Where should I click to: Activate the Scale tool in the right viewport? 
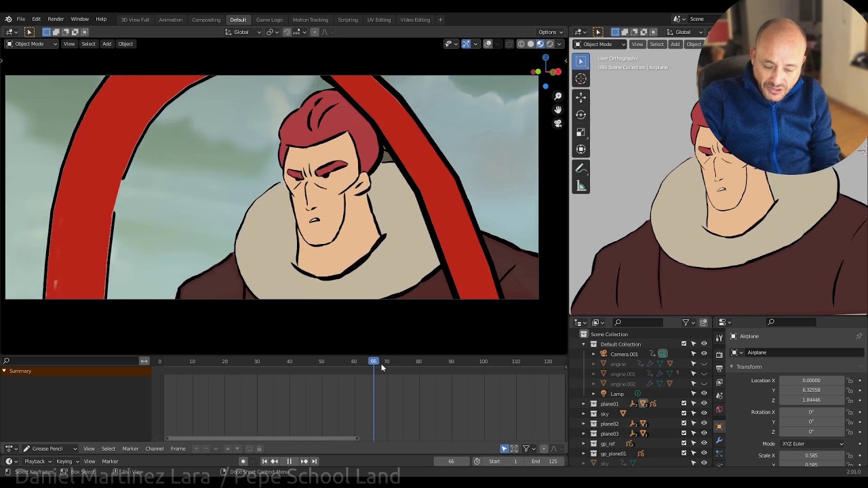581,132
